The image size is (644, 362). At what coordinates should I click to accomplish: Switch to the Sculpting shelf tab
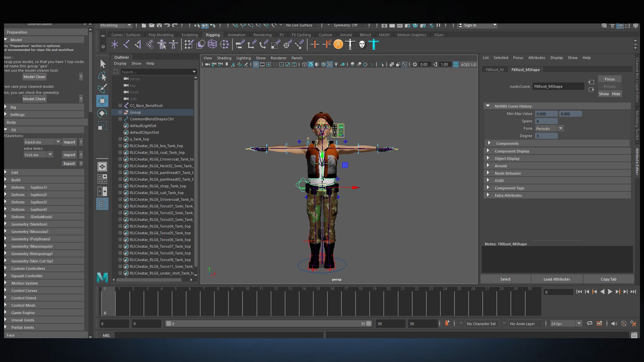click(x=190, y=35)
